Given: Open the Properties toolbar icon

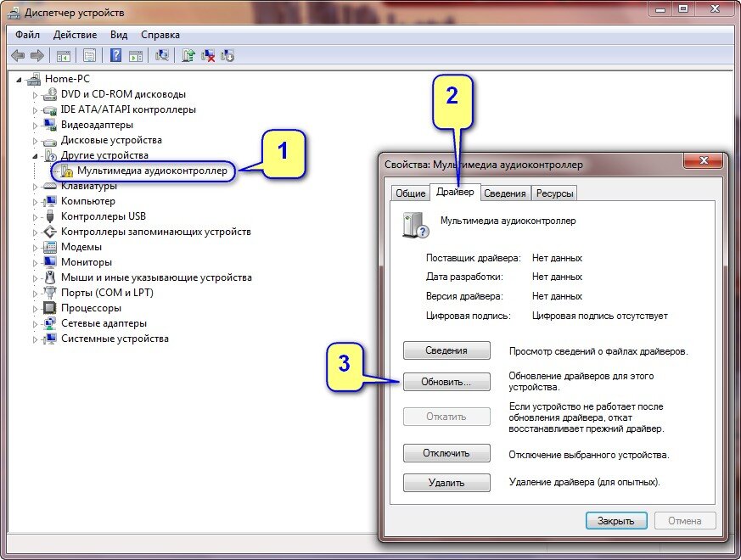Looking at the screenshot, I should point(89,56).
